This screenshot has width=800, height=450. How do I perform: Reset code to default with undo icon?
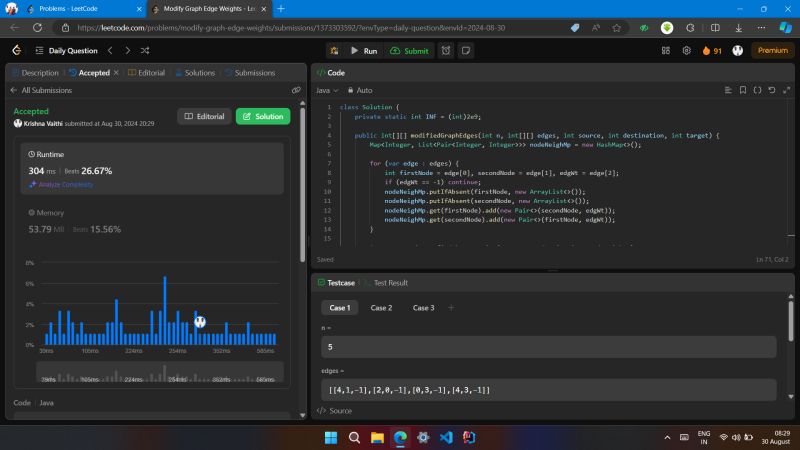pyautogui.click(x=770, y=90)
